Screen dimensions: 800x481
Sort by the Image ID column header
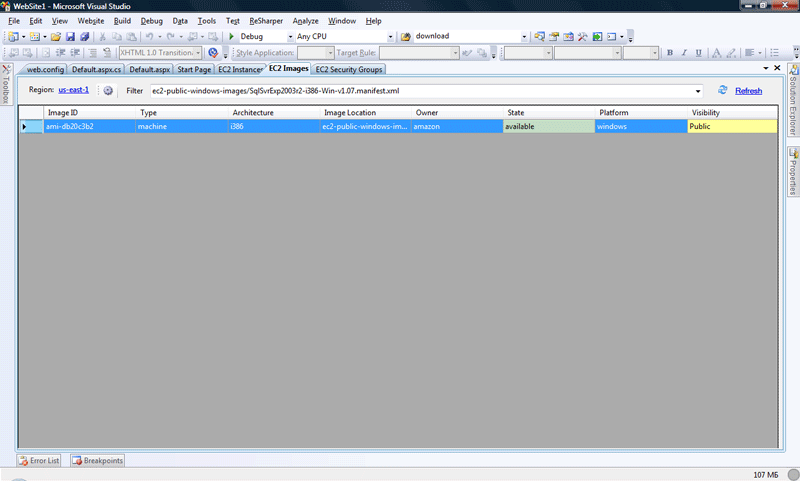click(x=89, y=113)
